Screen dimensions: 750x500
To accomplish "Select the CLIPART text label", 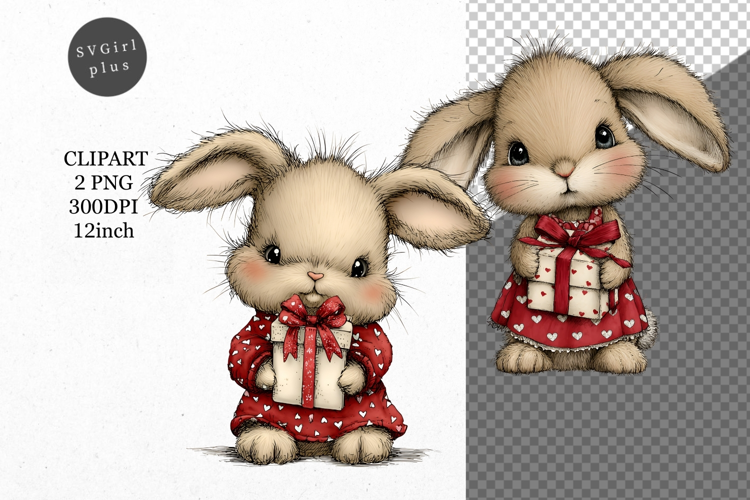I will 106,158.
